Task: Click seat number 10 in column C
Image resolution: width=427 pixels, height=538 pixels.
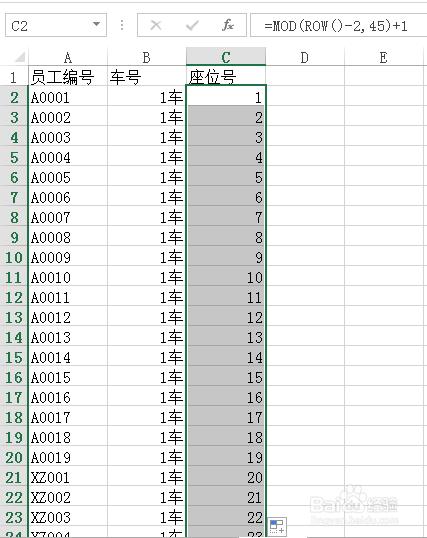Action: click(226, 277)
